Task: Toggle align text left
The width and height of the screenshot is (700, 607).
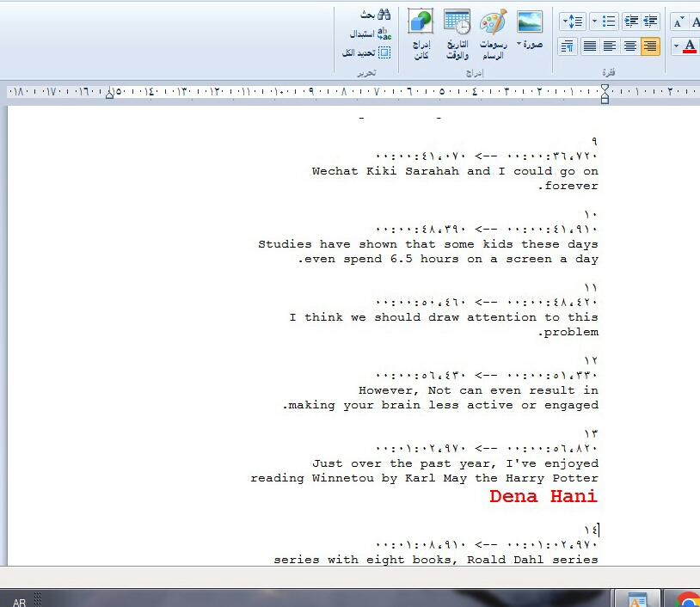Action: point(610,46)
